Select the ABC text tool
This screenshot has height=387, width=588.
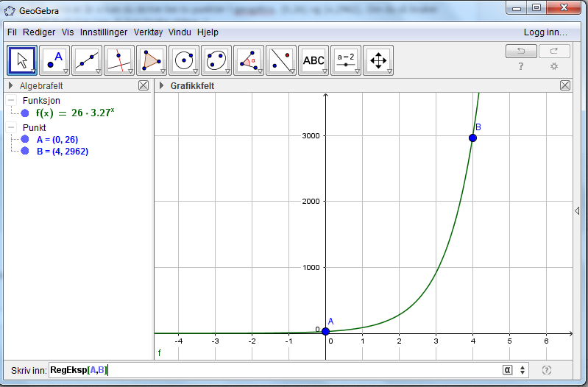tap(314, 60)
